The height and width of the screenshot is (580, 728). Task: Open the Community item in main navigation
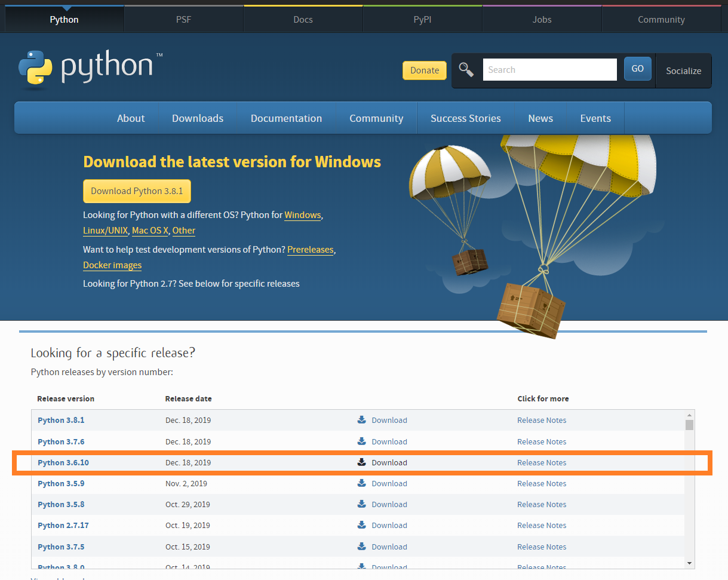(x=376, y=118)
